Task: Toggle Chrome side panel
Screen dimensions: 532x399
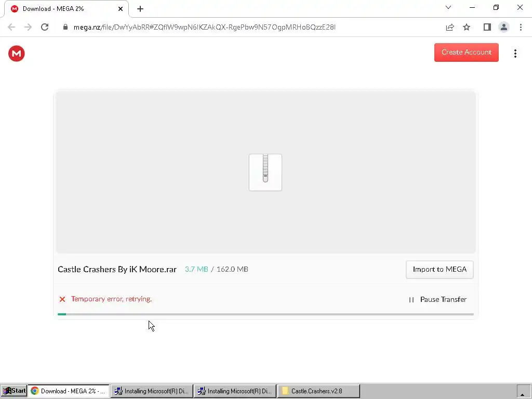Action: pyautogui.click(x=487, y=27)
